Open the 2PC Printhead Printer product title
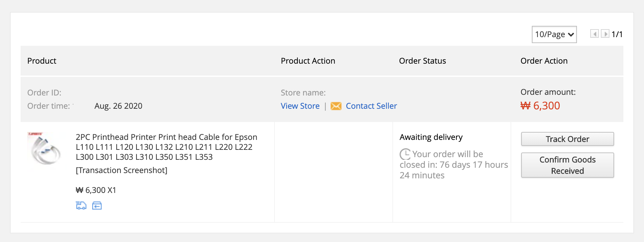 click(166, 147)
